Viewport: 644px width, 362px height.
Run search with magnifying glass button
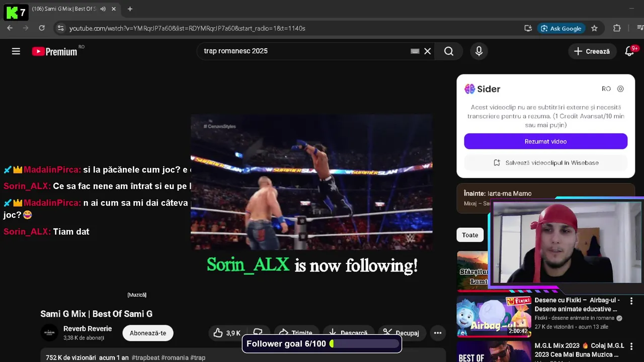449,51
